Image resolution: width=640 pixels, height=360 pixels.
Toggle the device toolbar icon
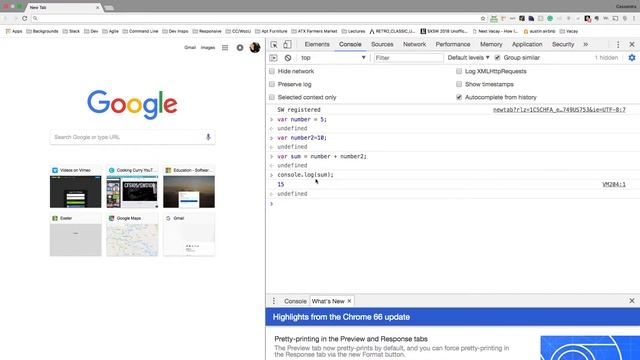pos(287,44)
